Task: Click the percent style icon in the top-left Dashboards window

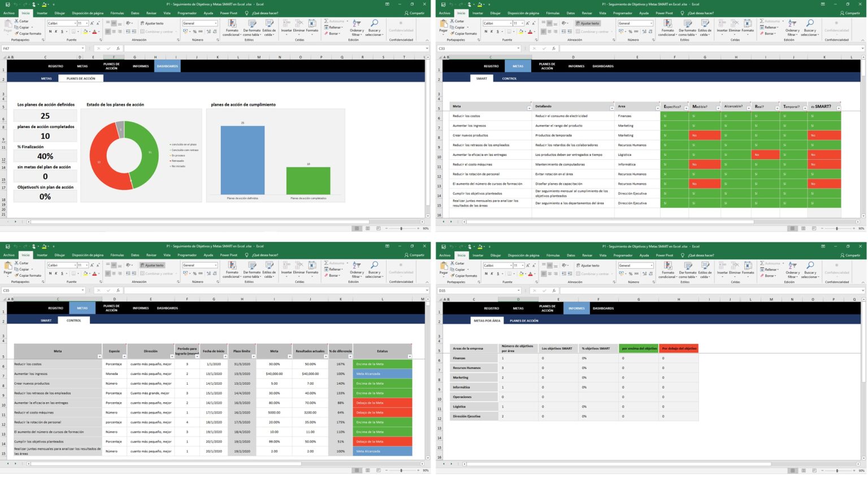Action: click(x=194, y=32)
